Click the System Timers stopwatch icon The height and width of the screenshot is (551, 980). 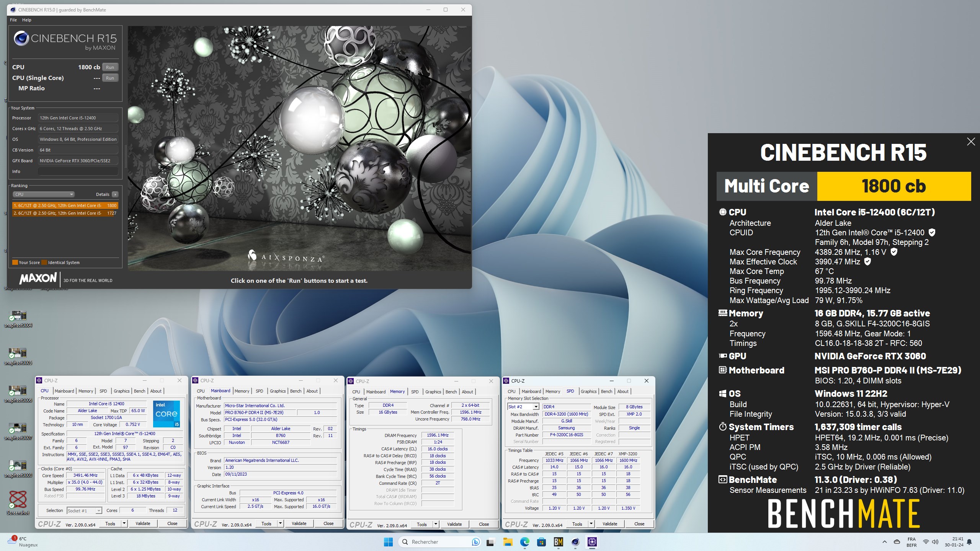[723, 427]
